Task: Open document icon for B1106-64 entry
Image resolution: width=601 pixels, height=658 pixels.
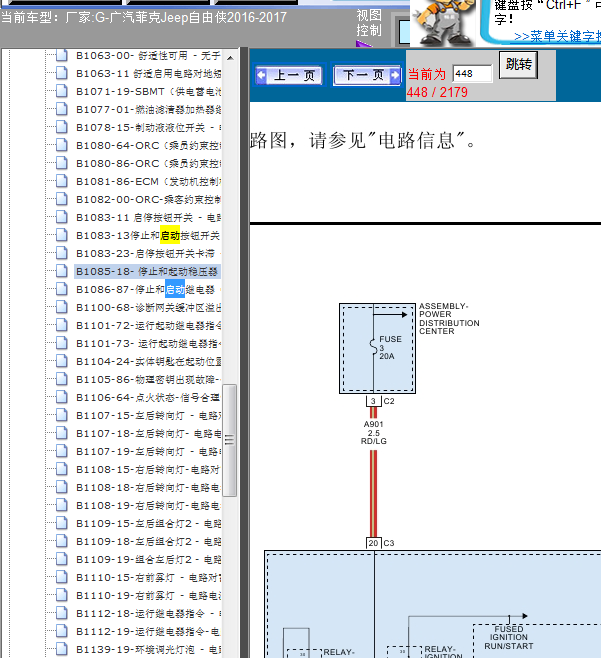Action: point(62,397)
